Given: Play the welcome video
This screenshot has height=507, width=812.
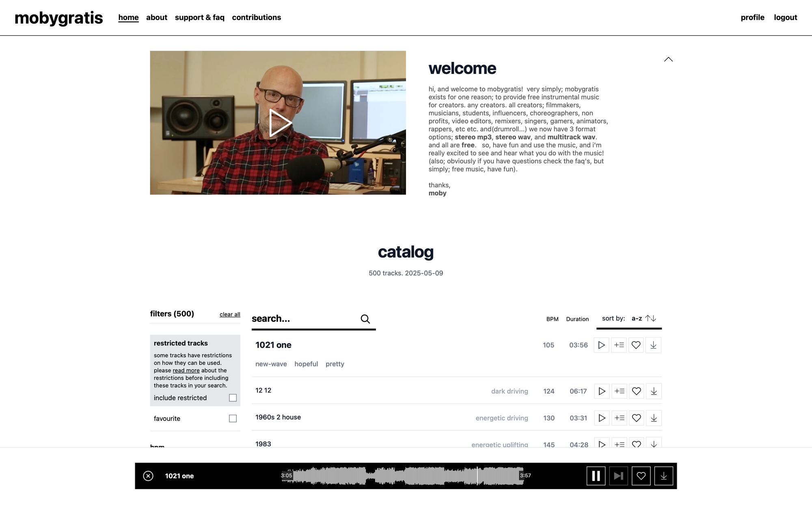Looking at the screenshot, I should pos(280,123).
